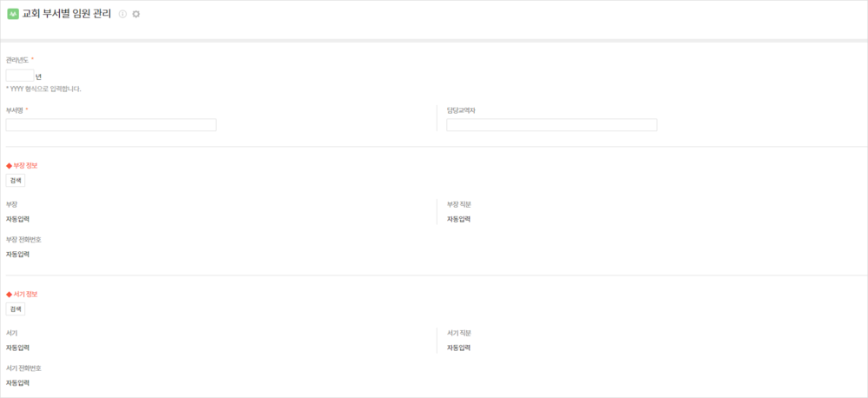Click the YYYY 형식으로 입력합니다 hint text

pos(43,89)
